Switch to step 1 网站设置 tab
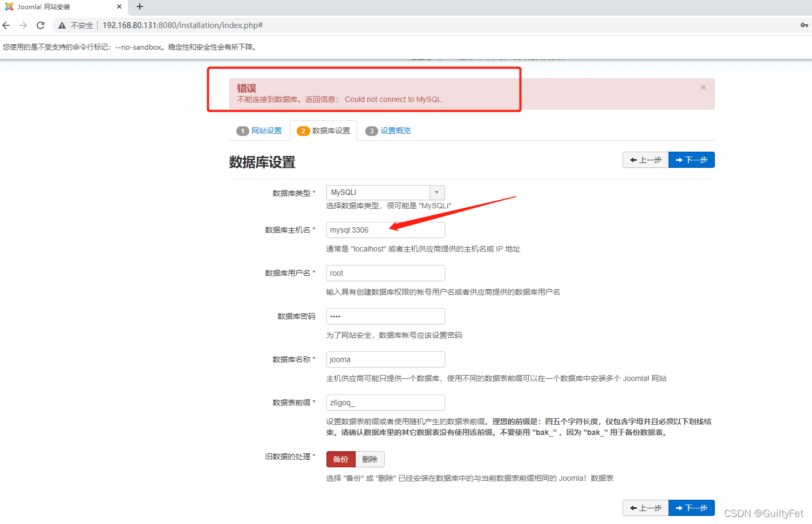Screen dimensions: 812x524 pyautogui.click(x=259, y=131)
